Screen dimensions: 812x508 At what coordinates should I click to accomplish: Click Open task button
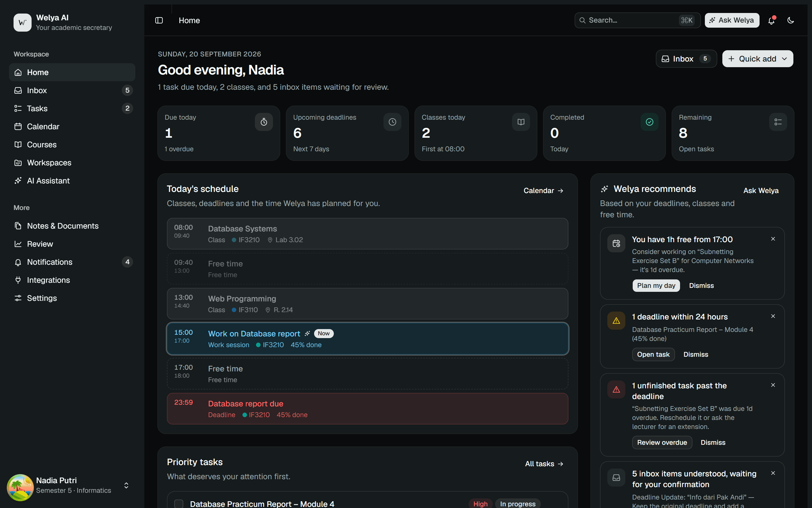653,354
